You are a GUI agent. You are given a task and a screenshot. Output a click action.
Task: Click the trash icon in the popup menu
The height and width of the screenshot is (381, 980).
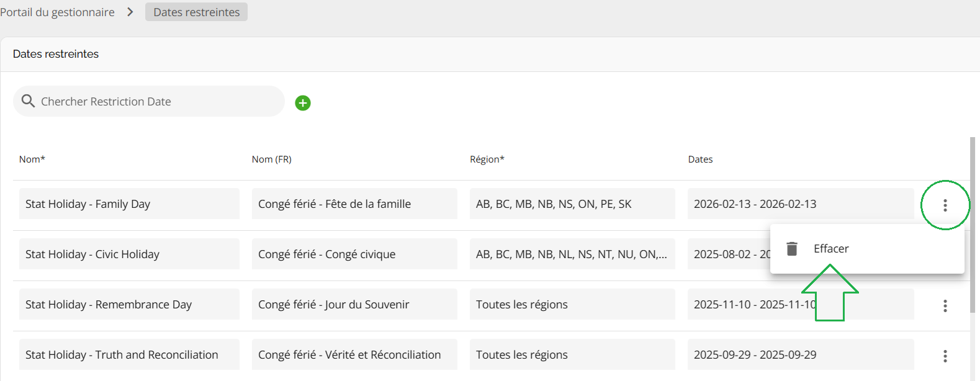click(x=792, y=249)
